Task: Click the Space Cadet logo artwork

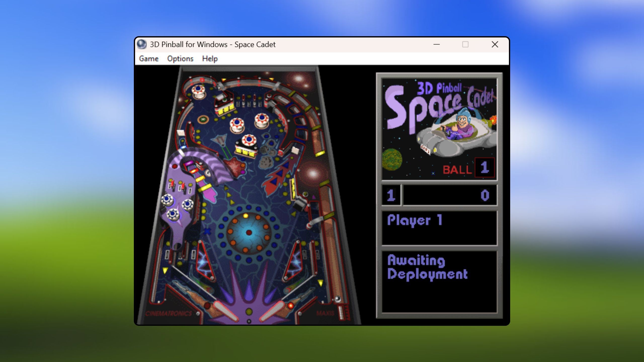Action: (439, 129)
